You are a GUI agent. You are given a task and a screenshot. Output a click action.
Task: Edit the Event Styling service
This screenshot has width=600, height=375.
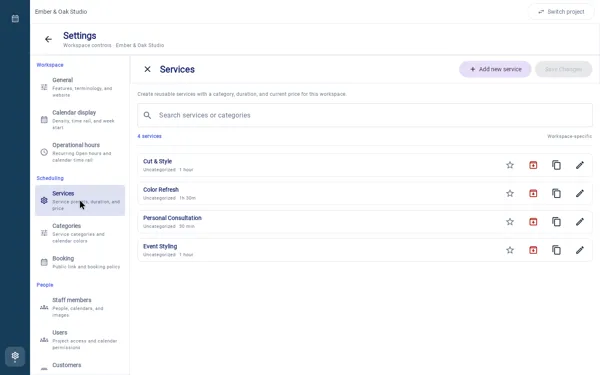click(x=580, y=250)
